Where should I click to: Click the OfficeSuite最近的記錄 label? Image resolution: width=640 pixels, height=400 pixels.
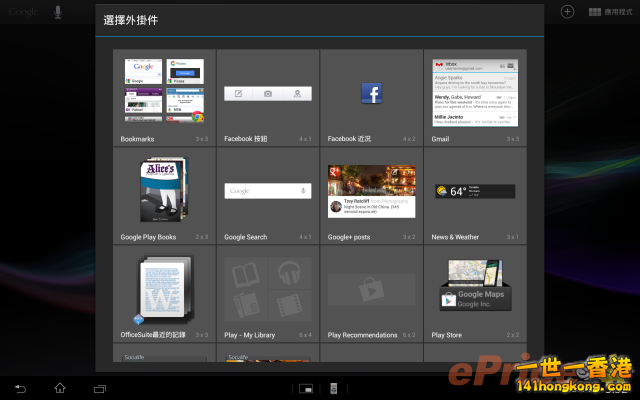point(153,335)
